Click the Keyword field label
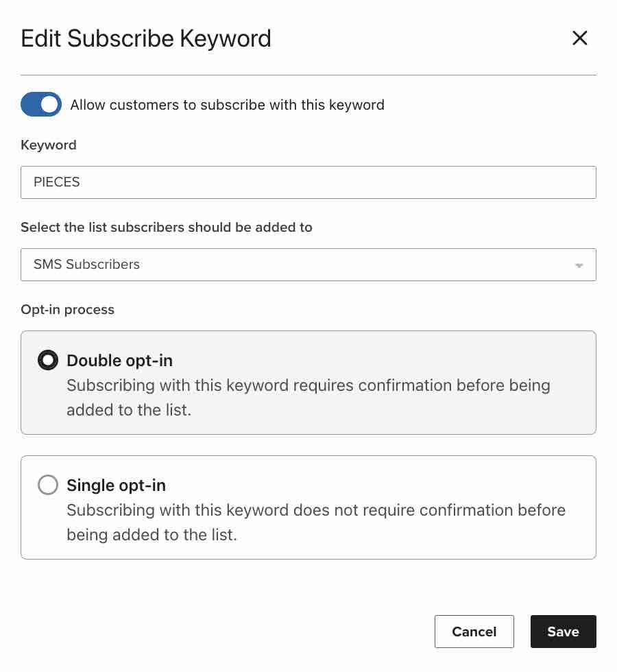The width and height of the screenshot is (617, 672). click(x=48, y=145)
